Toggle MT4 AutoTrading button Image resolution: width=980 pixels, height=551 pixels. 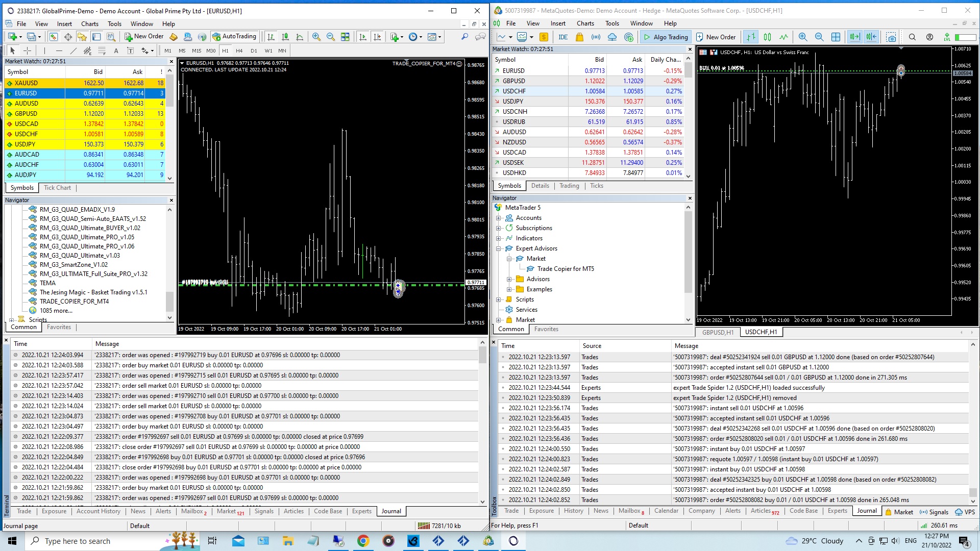coord(234,36)
